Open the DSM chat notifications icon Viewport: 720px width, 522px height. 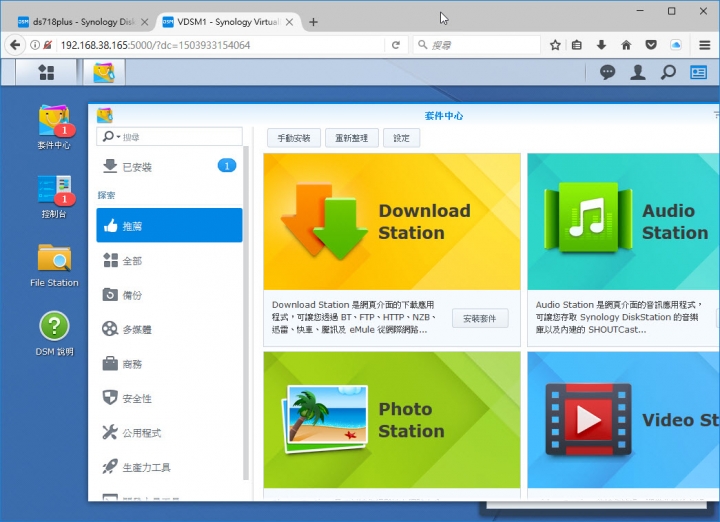(x=608, y=72)
